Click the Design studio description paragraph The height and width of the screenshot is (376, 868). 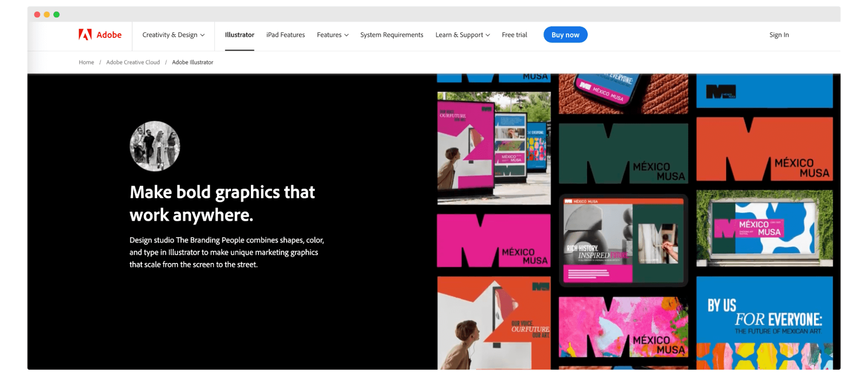[x=227, y=252]
